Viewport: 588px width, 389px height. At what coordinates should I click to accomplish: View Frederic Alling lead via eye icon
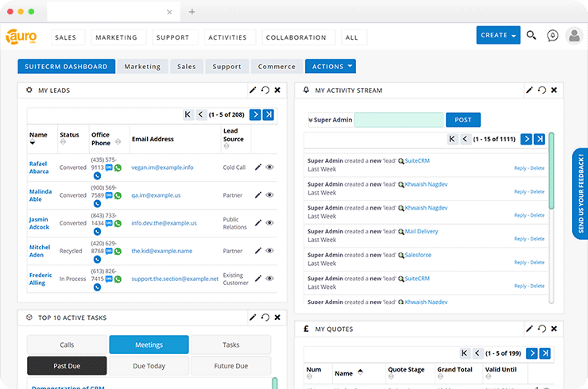[269, 279]
